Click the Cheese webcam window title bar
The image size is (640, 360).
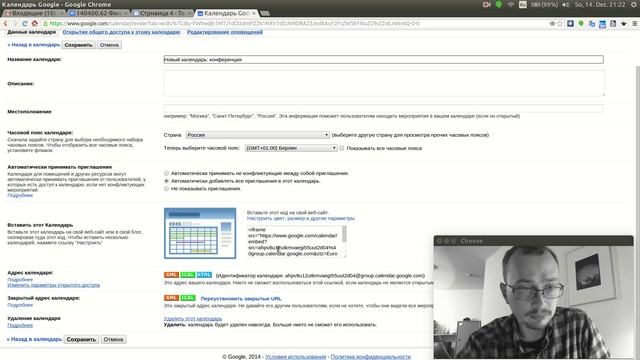pyautogui.click(x=534, y=241)
